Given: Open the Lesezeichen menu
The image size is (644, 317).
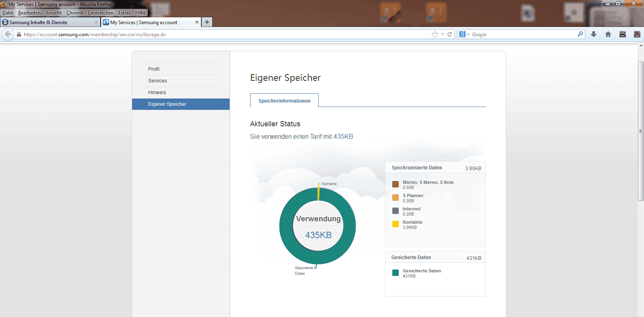Looking at the screenshot, I should 101,13.
